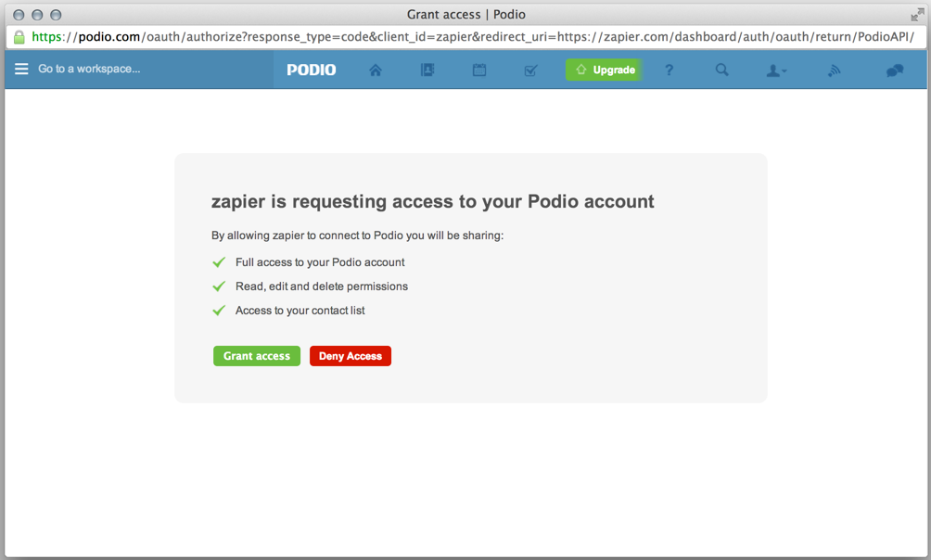Open the tasks checkmark icon
The width and height of the screenshot is (931, 560).
click(530, 70)
